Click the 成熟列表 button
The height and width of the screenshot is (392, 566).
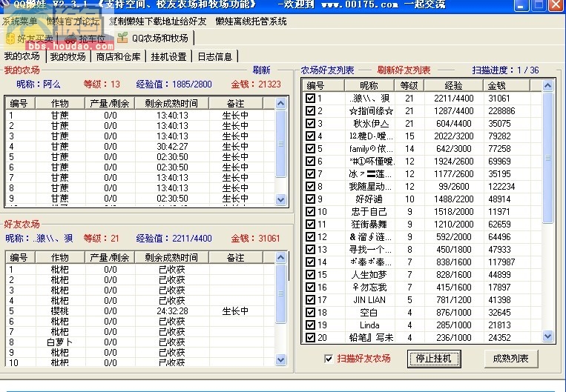point(511,359)
